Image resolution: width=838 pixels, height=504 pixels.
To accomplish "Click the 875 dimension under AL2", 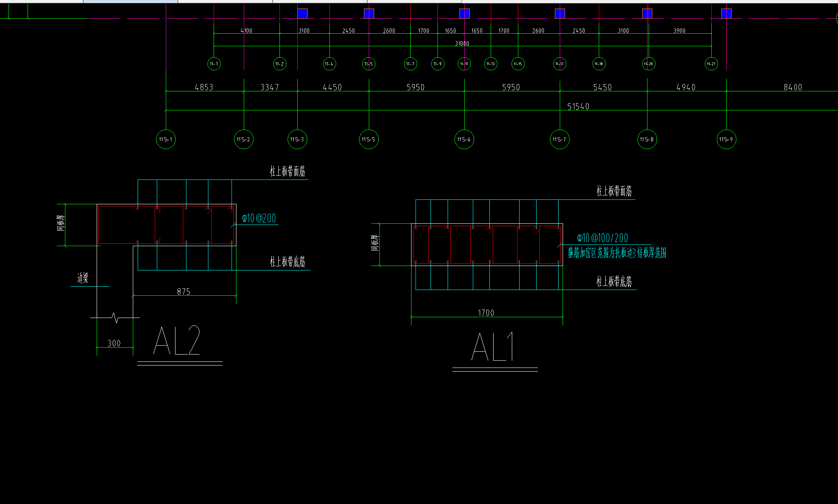I will click(184, 291).
